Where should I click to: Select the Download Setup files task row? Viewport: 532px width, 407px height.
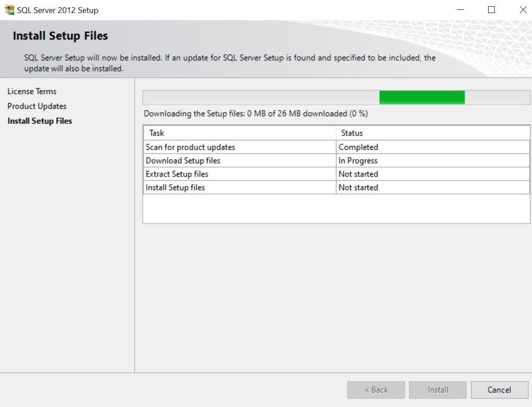183,160
